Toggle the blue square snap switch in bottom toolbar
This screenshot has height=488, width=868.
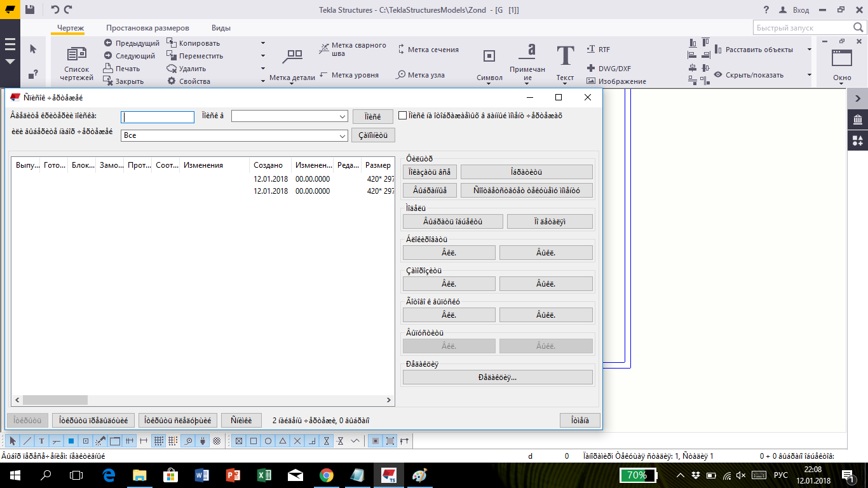(x=71, y=440)
